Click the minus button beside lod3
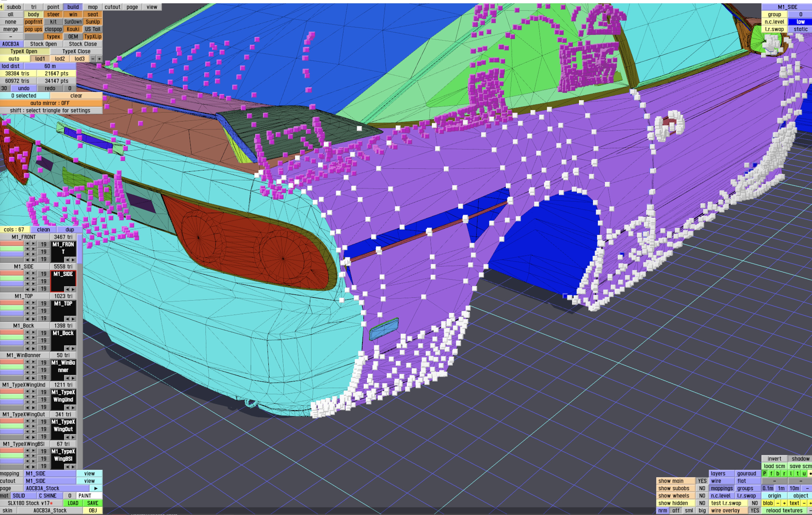Screen dimensions: 812x515 click(x=93, y=59)
